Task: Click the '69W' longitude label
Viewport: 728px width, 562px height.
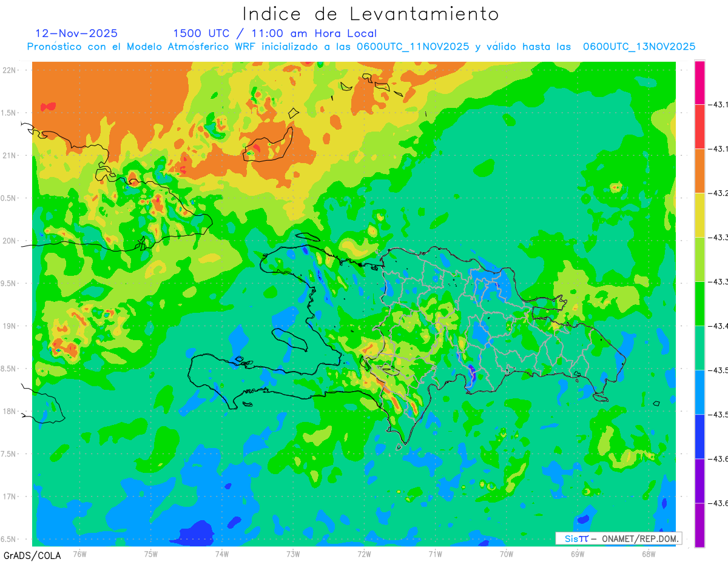Action: click(x=578, y=554)
